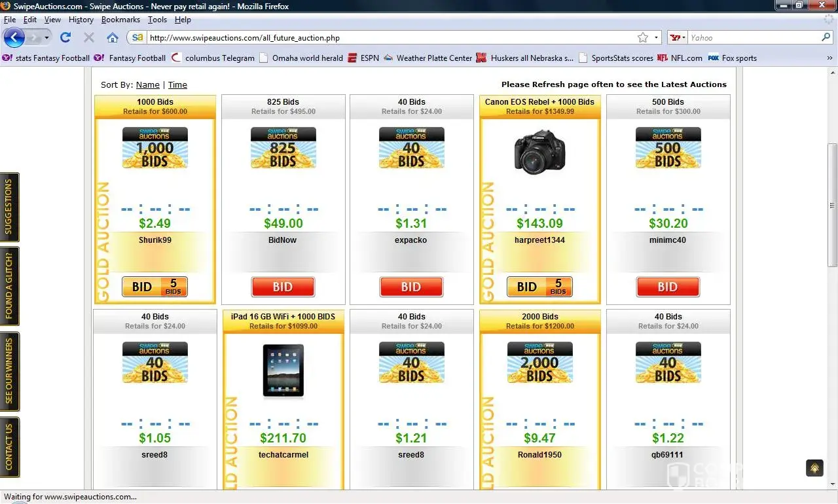
Task: Open the Omaha world herald bookmark
Action: point(301,58)
